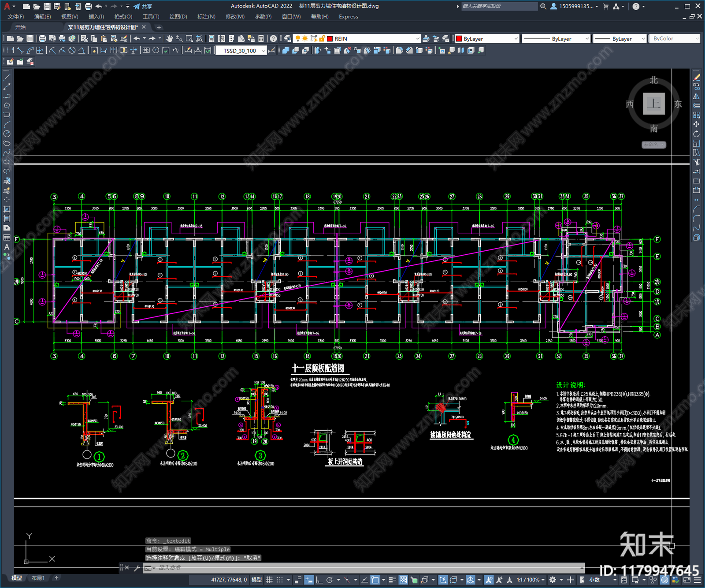Screen dimensions: 705x588
Task: Toggle object snap in status bar
Action: [x=375, y=580]
